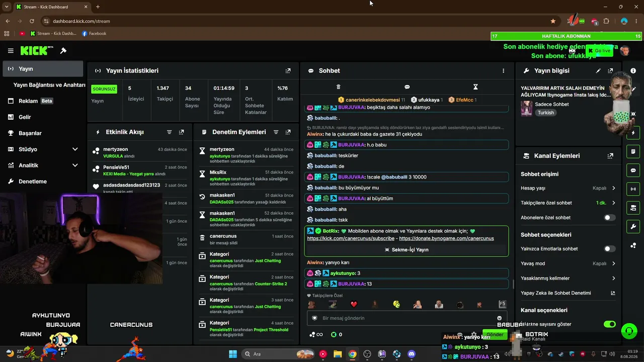Open the info icon in right rail

point(633,71)
